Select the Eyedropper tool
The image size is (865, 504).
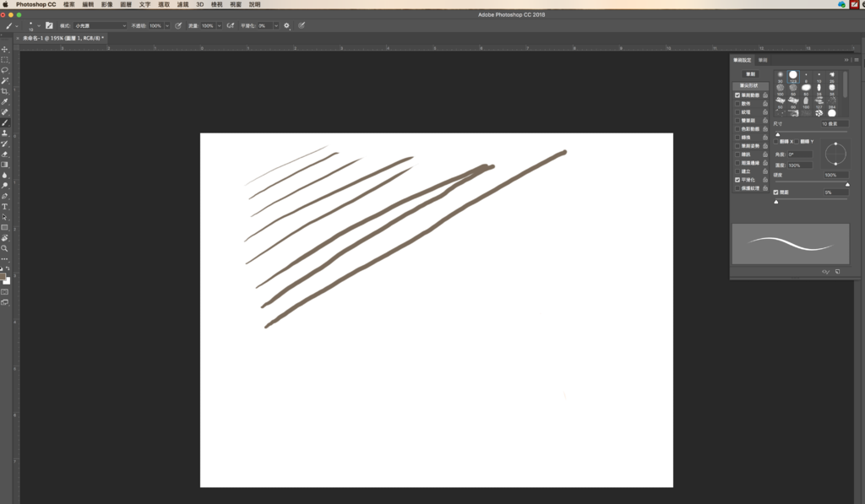5,101
